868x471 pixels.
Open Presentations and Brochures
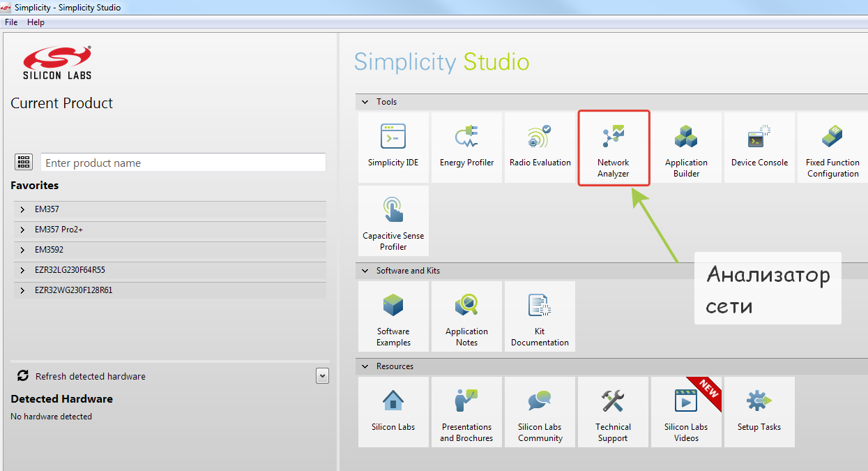click(466, 412)
